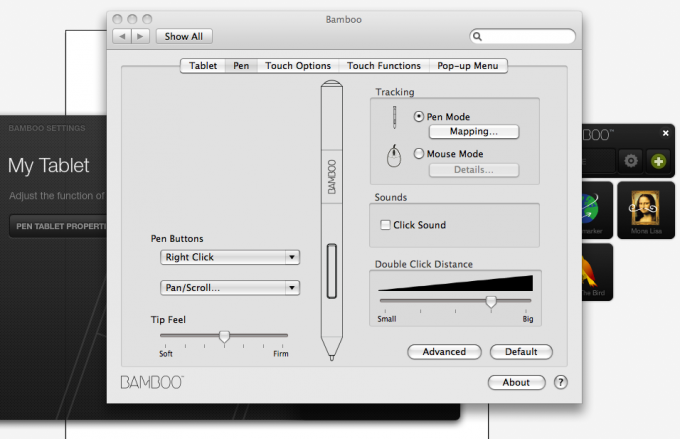Reset settings with the Default button
This screenshot has width=680, height=439.
click(521, 352)
